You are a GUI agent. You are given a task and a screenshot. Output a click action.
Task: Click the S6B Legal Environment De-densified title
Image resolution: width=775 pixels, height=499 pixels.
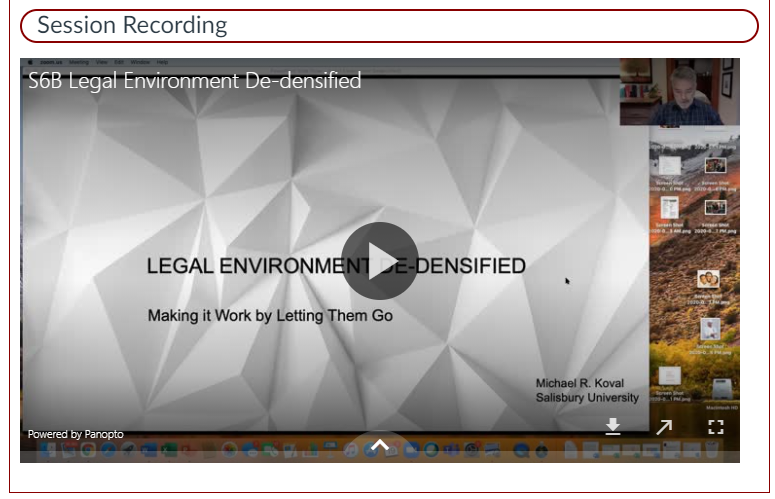click(x=195, y=81)
